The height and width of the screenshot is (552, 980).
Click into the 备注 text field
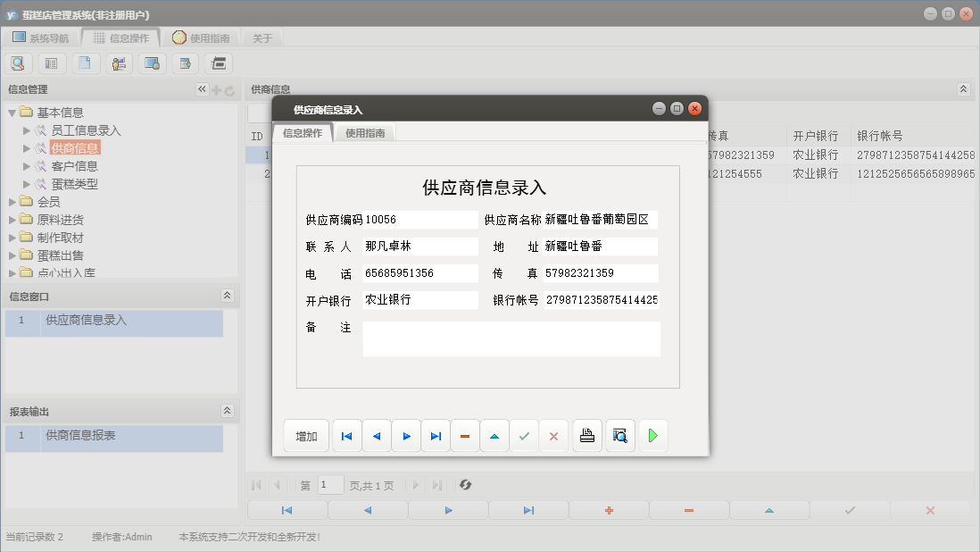pos(511,339)
